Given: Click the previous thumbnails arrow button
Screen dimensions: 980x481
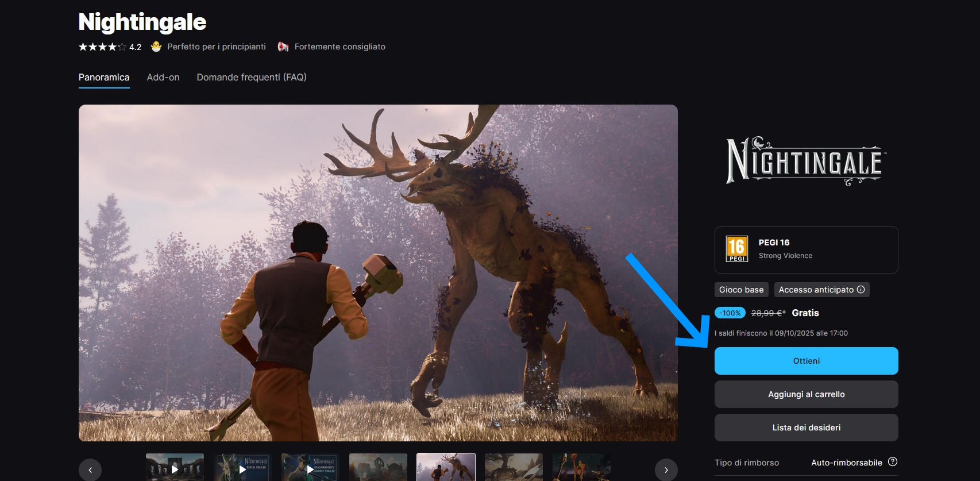Looking at the screenshot, I should [90, 470].
